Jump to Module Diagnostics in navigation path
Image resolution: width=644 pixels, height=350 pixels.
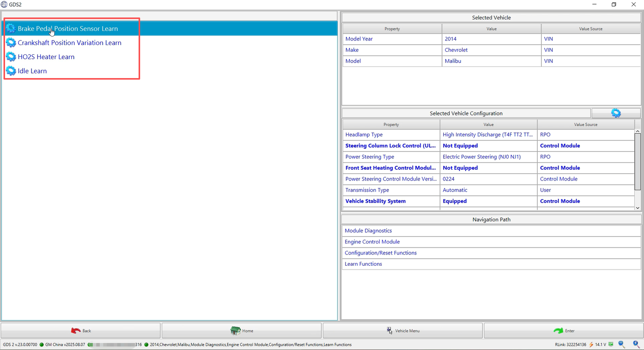pyautogui.click(x=368, y=231)
